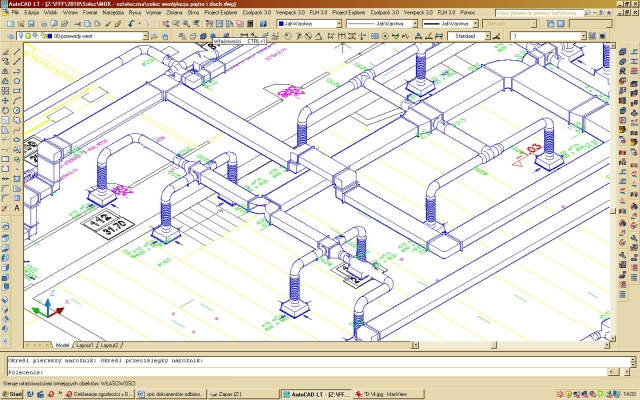
Task: Click the Windows Start button
Action: [12, 394]
